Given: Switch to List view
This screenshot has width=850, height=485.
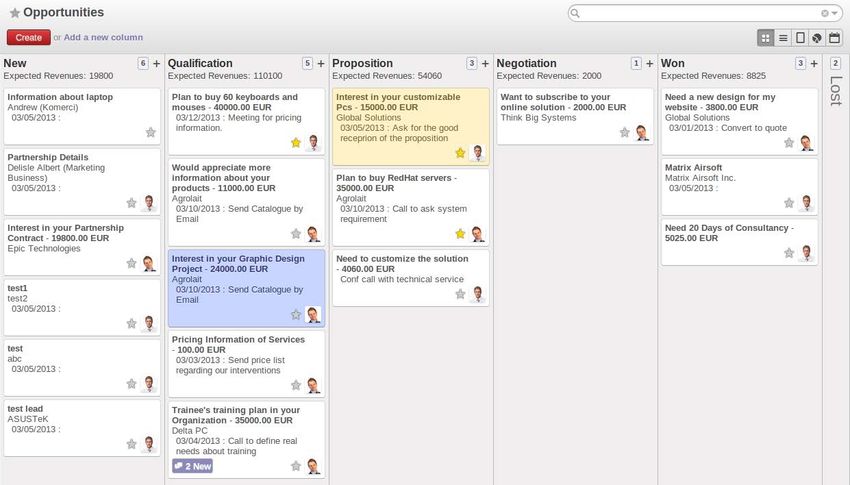Looking at the screenshot, I should 783,38.
